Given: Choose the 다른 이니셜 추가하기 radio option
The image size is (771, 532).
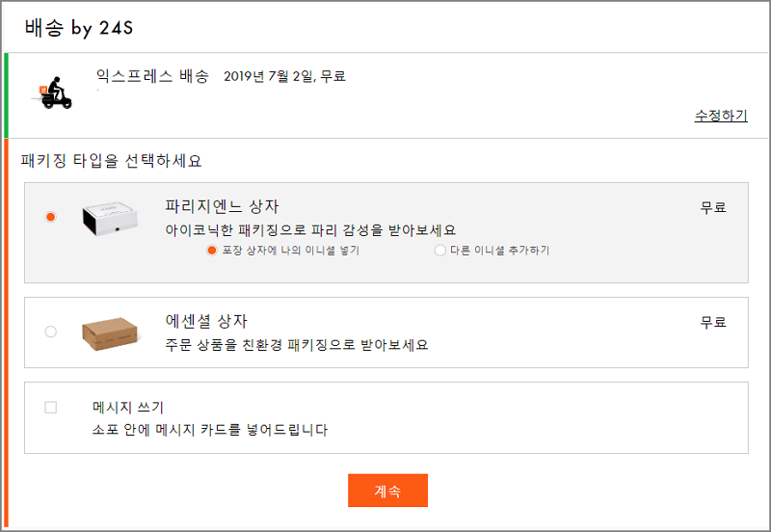Looking at the screenshot, I should tap(440, 251).
